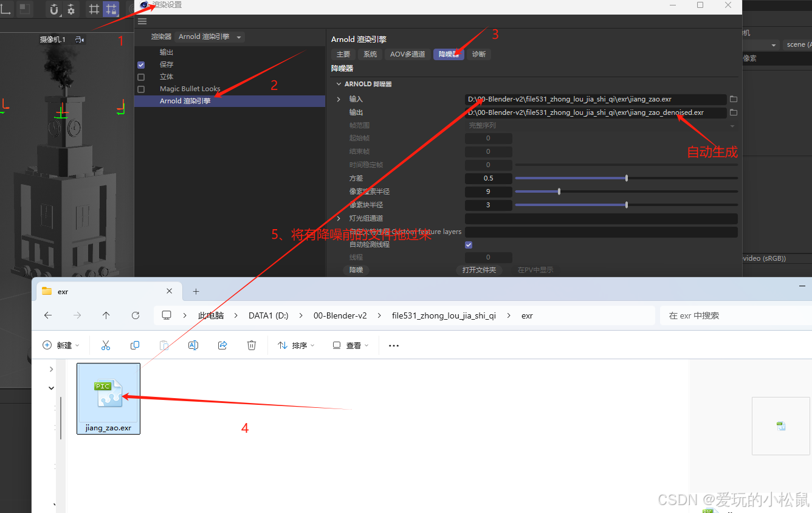This screenshot has width=812, height=513.
Task: Switch to the AOV多通道 tab
Action: (x=407, y=54)
